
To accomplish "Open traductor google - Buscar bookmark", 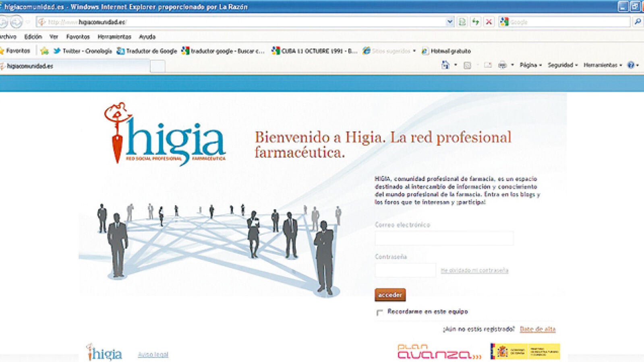I will [223, 51].
